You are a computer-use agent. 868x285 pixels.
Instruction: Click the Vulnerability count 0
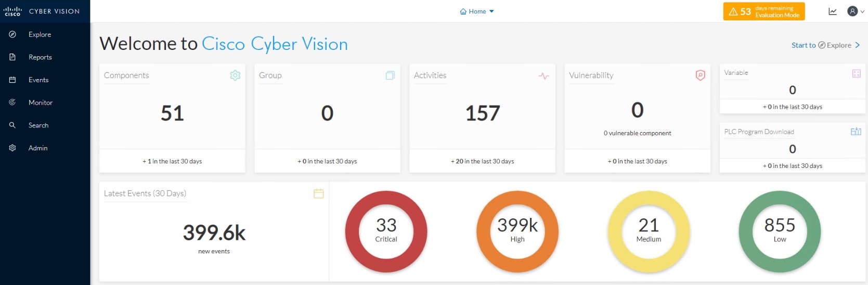pos(637,110)
